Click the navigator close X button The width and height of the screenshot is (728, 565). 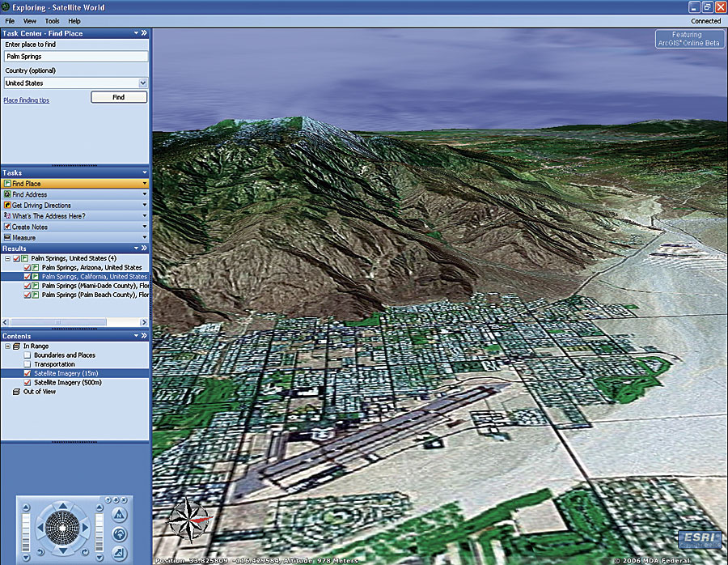coord(124,500)
